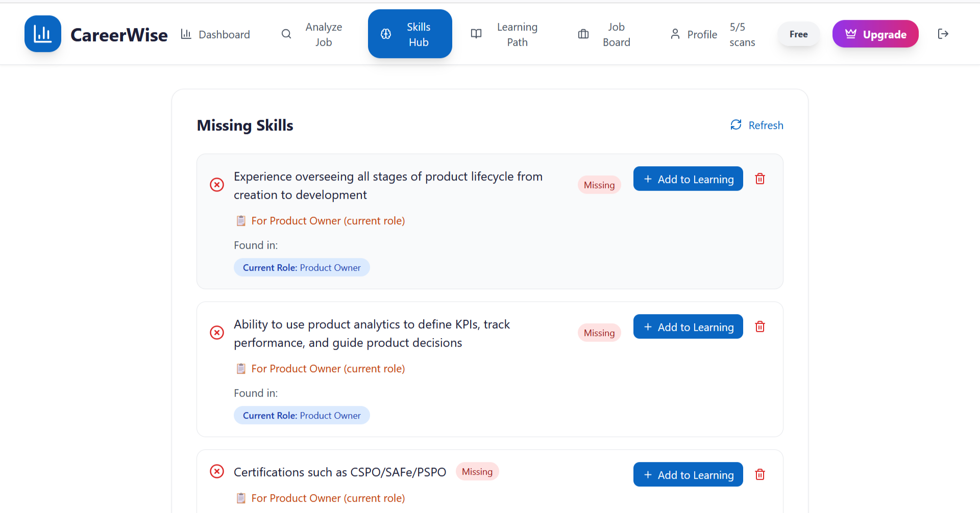Select the Skills Hub tab
980x513 pixels.
coord(410,34)
